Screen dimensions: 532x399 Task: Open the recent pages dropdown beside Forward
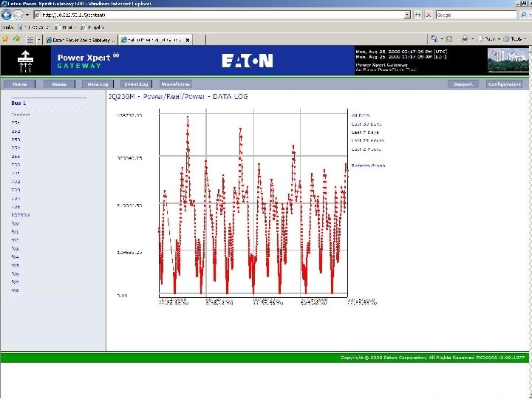(27, 15)
